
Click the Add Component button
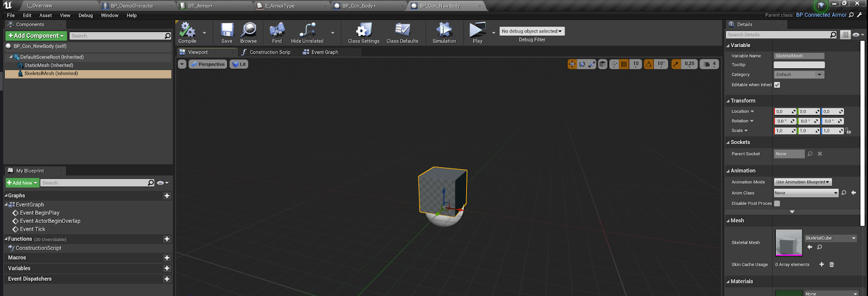click(36, 36)
